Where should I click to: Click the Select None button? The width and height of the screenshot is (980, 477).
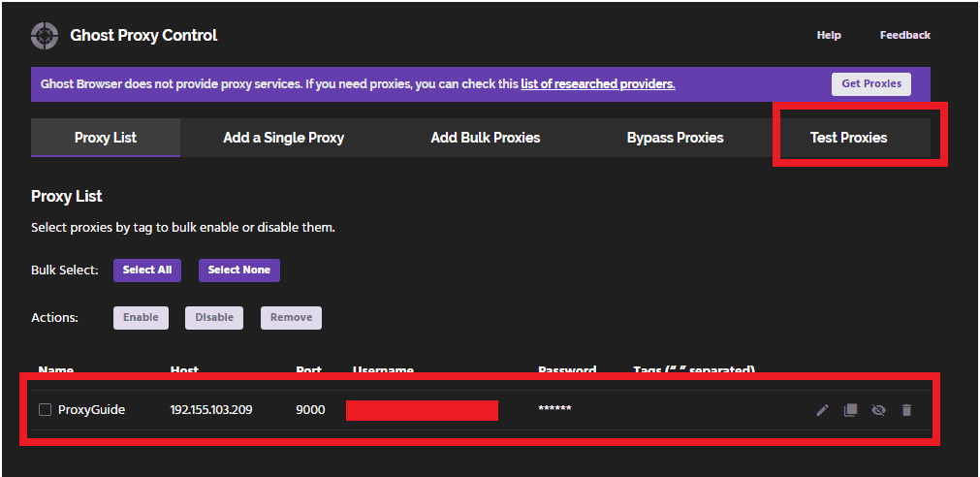238,270
